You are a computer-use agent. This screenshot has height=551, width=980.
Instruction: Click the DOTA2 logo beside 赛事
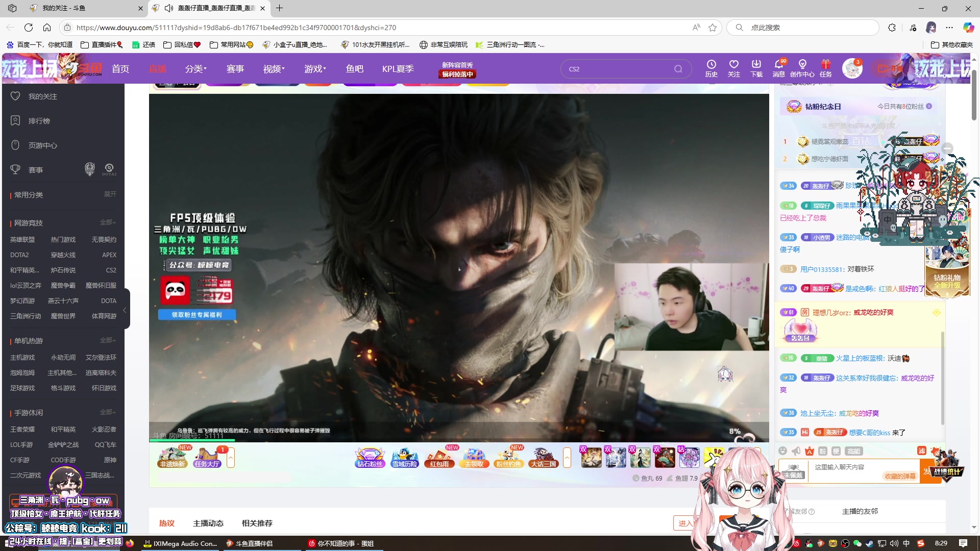(109, 169)
